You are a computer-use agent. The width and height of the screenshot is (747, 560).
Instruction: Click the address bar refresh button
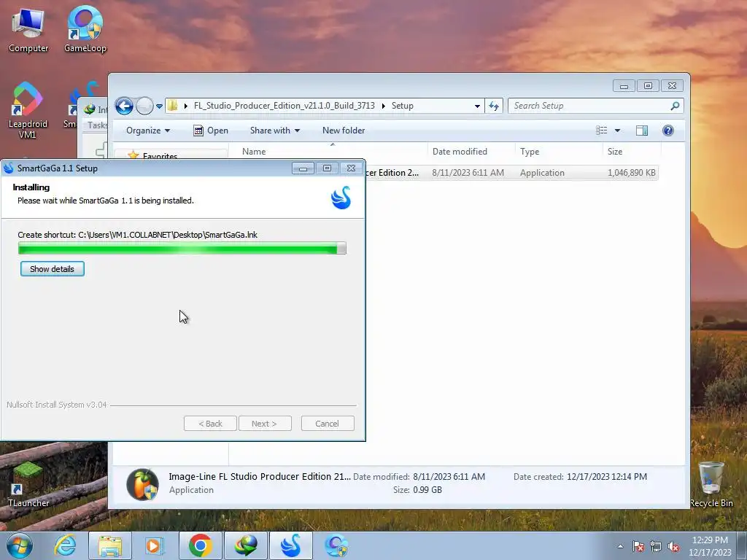(494, 106)
